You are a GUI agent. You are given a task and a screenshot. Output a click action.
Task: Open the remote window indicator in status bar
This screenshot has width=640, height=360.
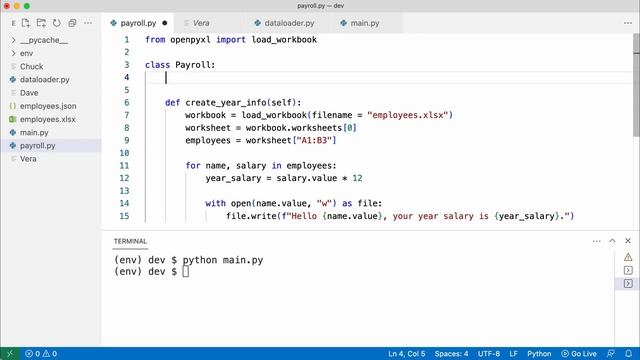pyautogui.click(x=10, y=353)
